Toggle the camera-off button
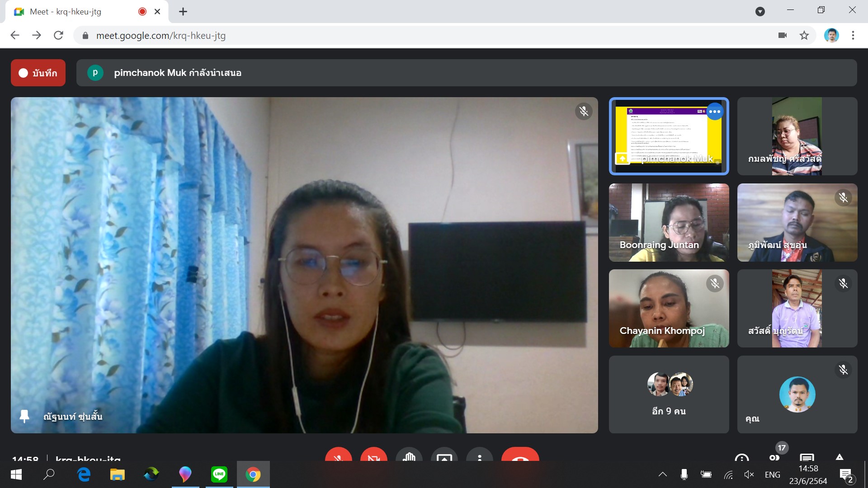 [373, 455]
